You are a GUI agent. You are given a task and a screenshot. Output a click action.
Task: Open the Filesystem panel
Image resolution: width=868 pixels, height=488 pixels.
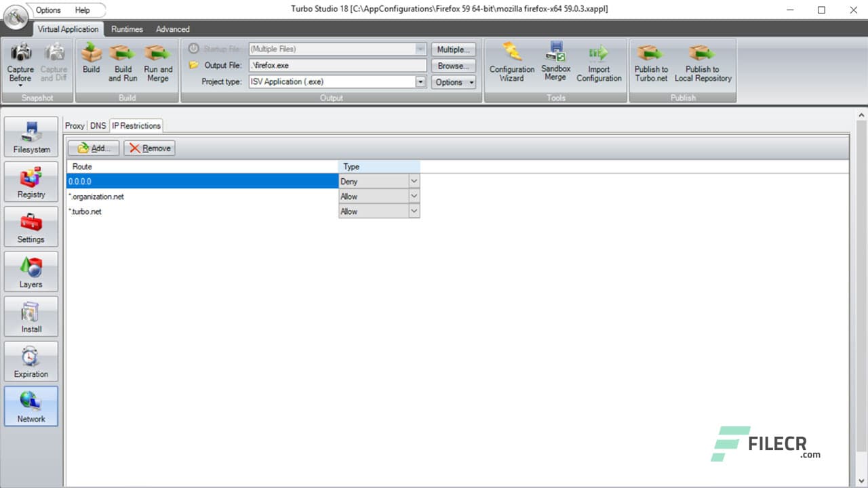coord(31,136)
